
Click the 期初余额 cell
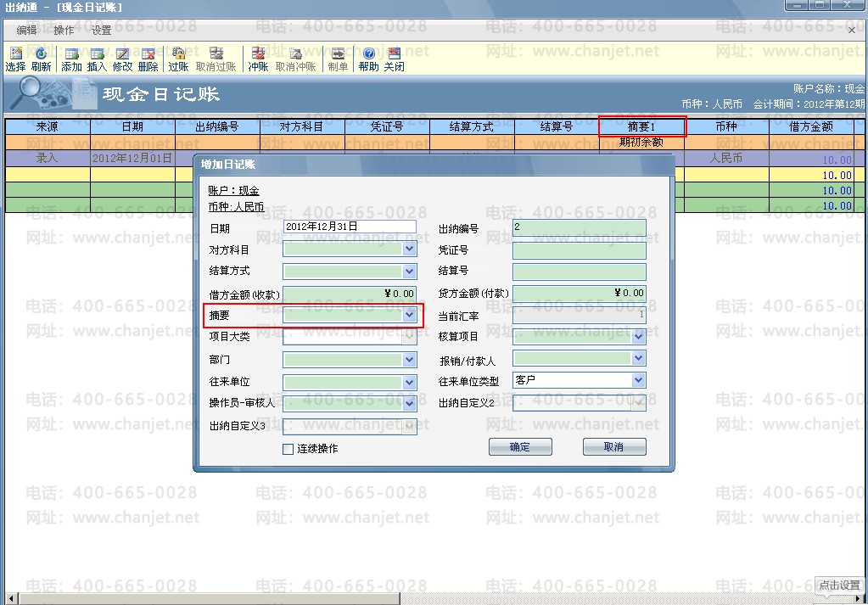pyautogui.click(x=641, y=143)
